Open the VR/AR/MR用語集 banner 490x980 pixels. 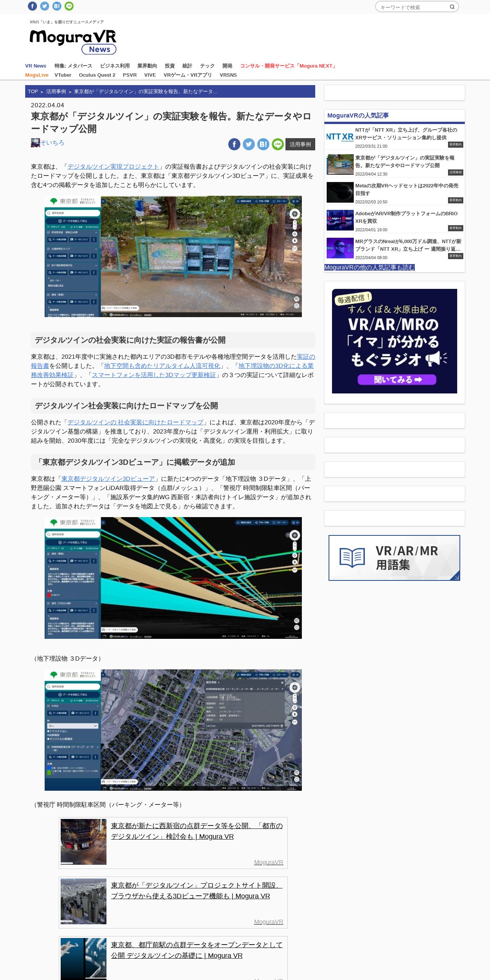[x=394, y=558]
